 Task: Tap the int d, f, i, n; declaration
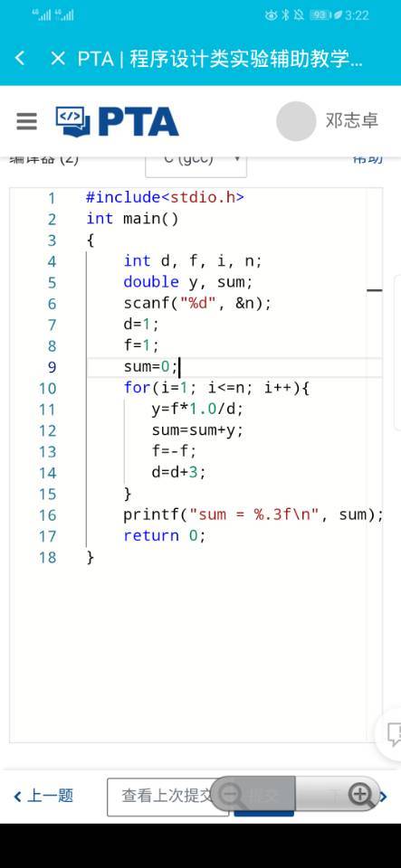[x=193, y=260]
